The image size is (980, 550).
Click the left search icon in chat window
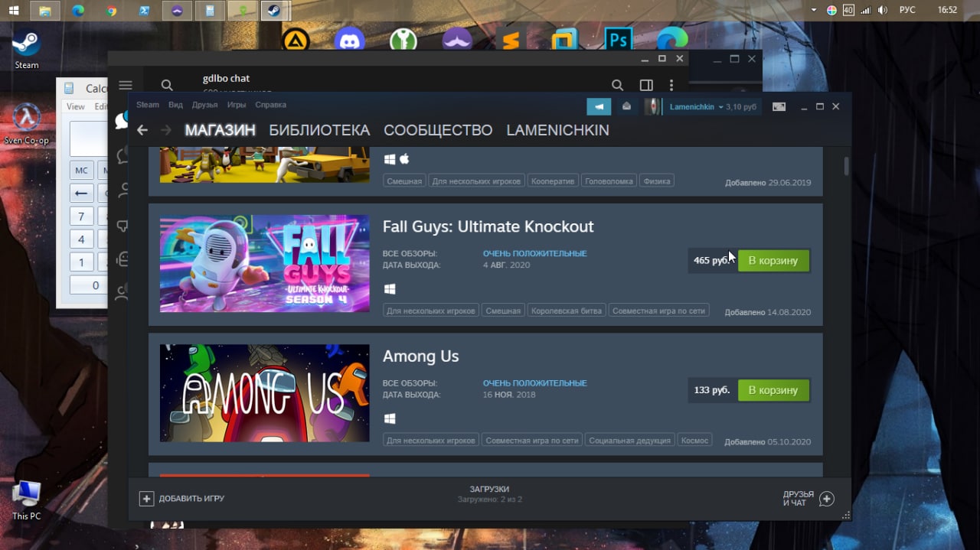click(x=167, y=85)
